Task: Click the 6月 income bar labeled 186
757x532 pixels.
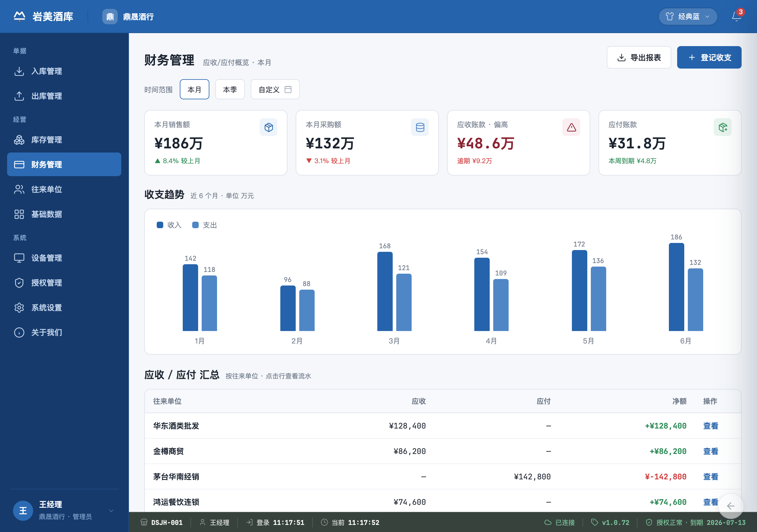Action: (676, 287)
